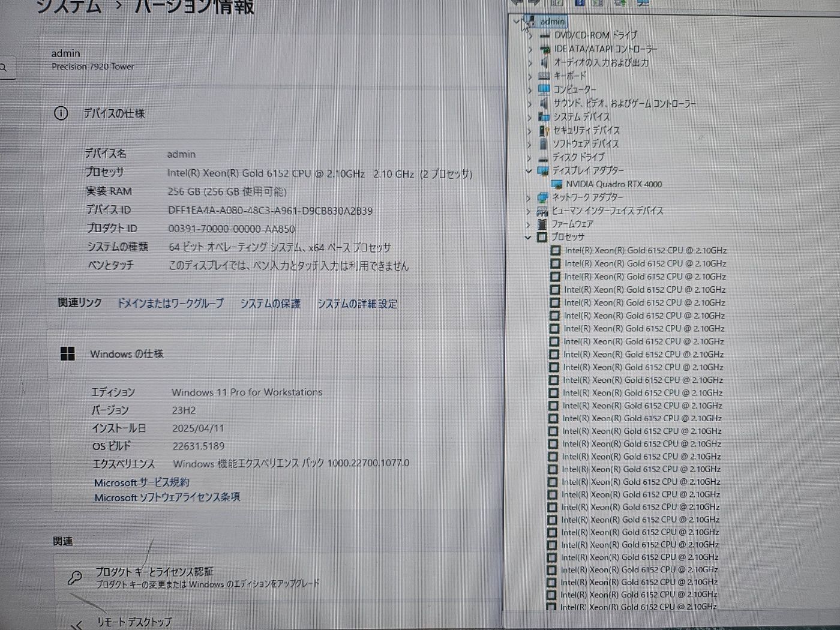Collapse the ディスプレイ アダプター node
The width and height of the screenshot is (840, 630).
[529, 172]
